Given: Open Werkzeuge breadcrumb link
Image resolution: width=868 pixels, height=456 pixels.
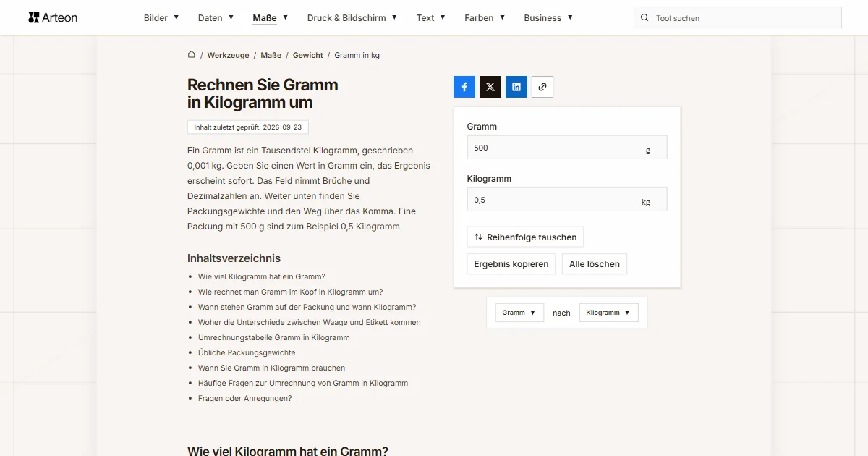Looking at the screenshot, I should 229,55.
